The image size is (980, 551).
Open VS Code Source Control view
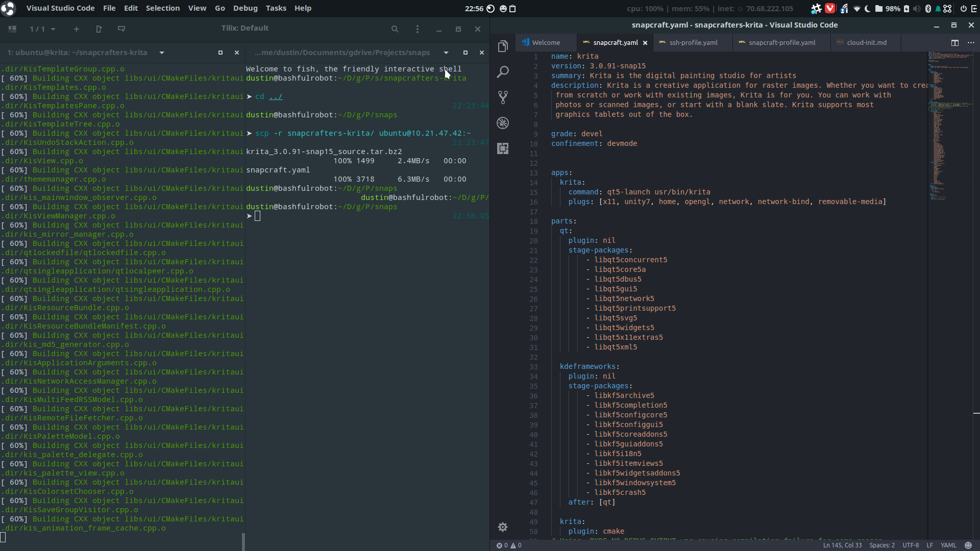point(503,97)
